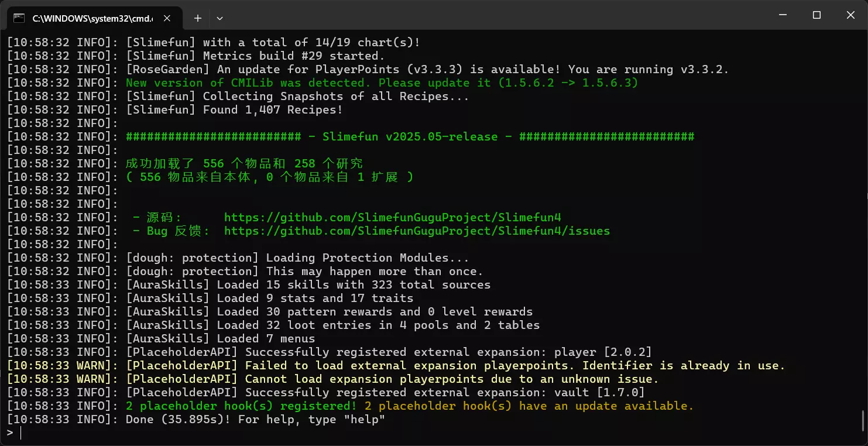Click the CMILib new version notice line

tap(382, 83)
